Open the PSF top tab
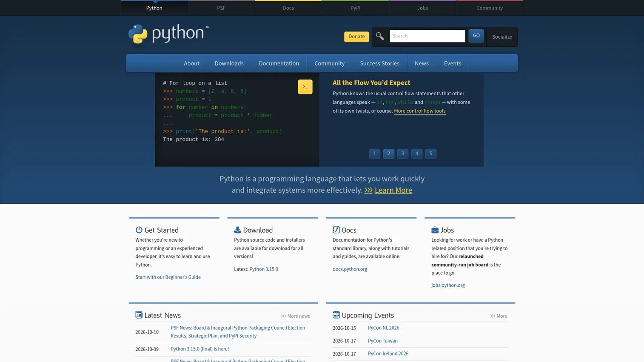The height and width of the screenshot is (362, 644). [221, 8]
